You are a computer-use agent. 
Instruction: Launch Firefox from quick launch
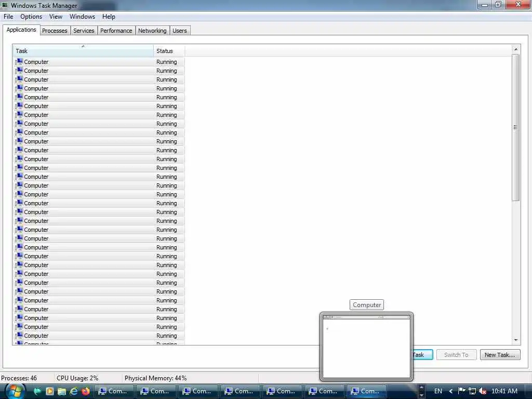(86, 391)
